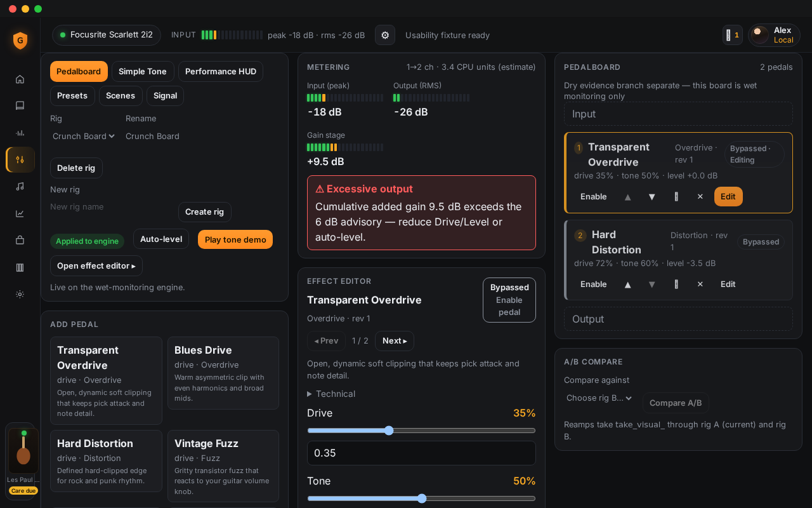Open the line chart sidebar icon
The image size is (812, 508).
[20, 213]
